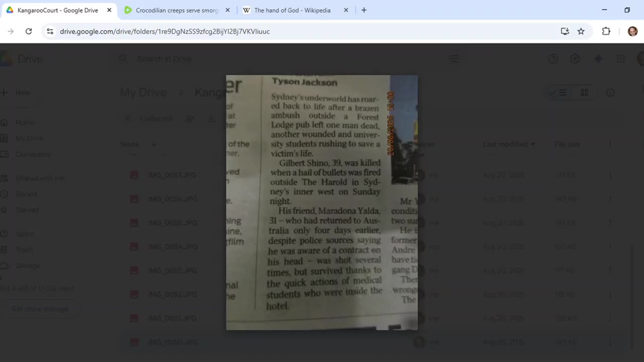Navigate to My Drive breadcrumb
This screenshot has width=644, height=362.
[143, 93]
